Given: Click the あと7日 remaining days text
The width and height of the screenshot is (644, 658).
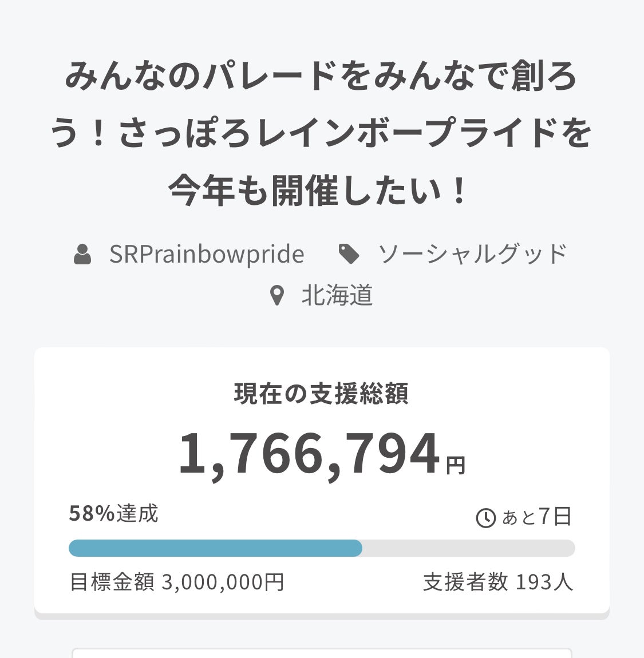Looking at the screenshot, I should click(536, 517).
